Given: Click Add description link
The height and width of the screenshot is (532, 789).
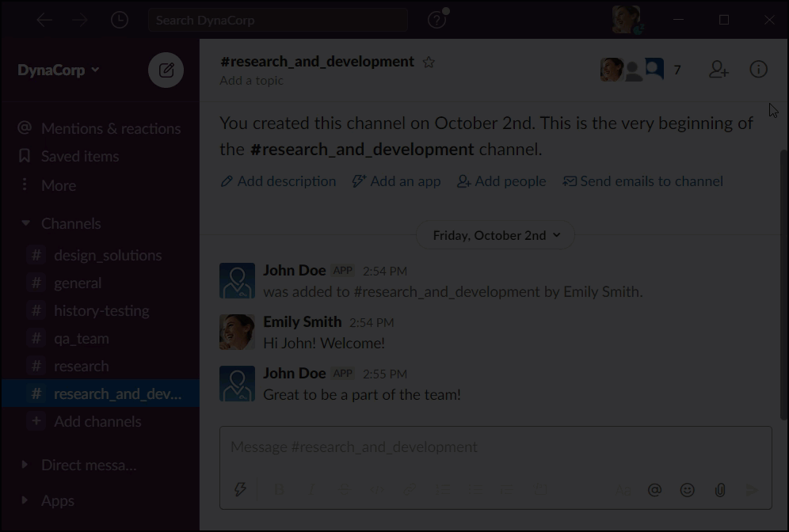Looking at the screenshot, I should 278,181.
